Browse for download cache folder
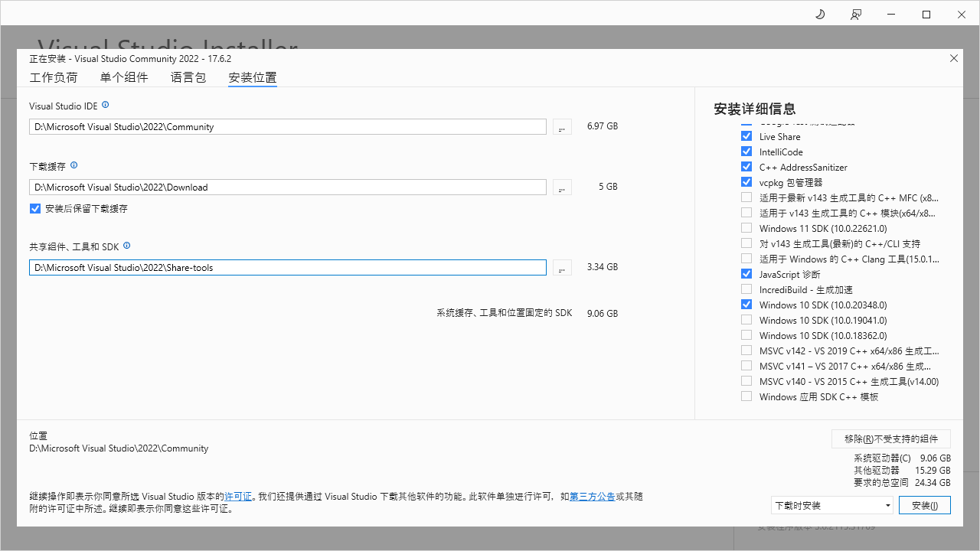This screenshot has width=980, height=551. click(x=562, y=187)
